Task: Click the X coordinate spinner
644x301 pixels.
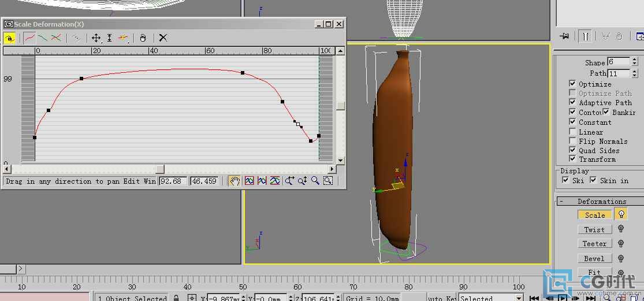Action: click(x=243, y=298)
